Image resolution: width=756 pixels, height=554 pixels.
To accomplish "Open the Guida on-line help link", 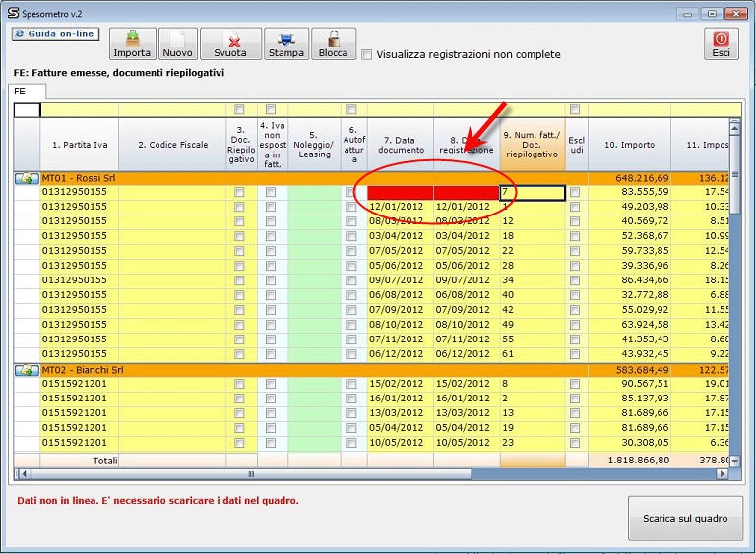I will click(55, 34).
